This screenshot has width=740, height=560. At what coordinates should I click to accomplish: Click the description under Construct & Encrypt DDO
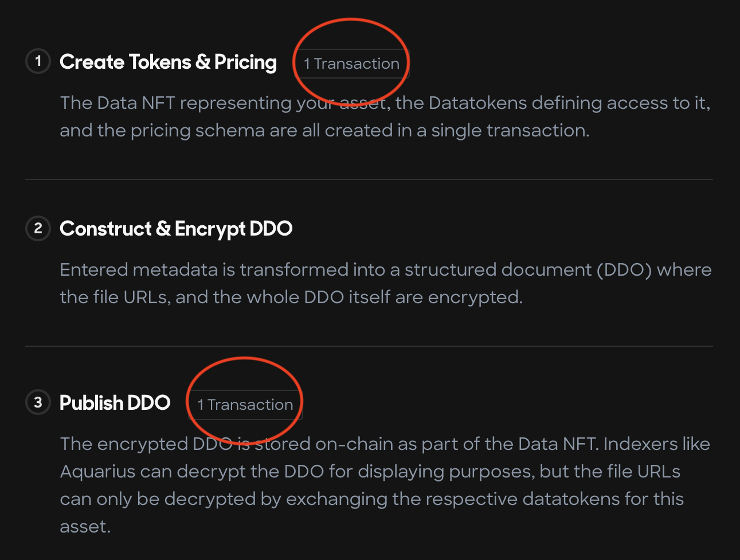385,283
